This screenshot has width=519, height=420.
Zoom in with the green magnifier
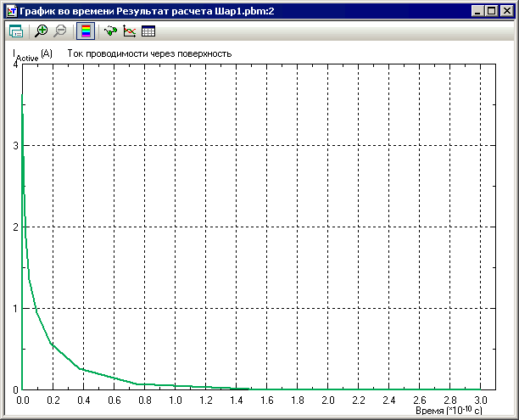coord(42,31)
